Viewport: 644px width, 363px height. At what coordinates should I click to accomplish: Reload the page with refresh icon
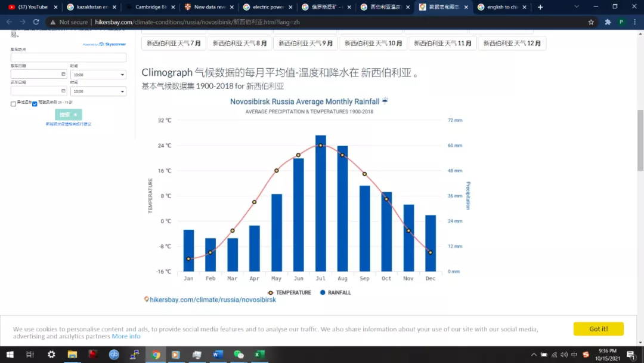click(36, 21)
